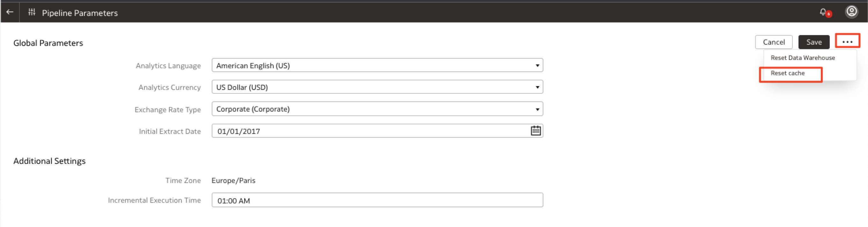868x227 pixels.
Task: Click the Additional Settings heading
Action: click(49, 161)
